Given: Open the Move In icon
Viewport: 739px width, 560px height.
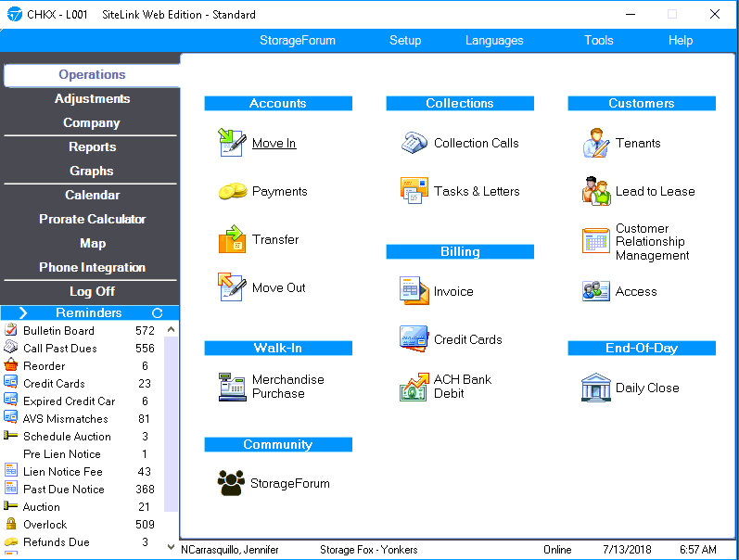Looking at the screenshot, I should click(232, 143).
